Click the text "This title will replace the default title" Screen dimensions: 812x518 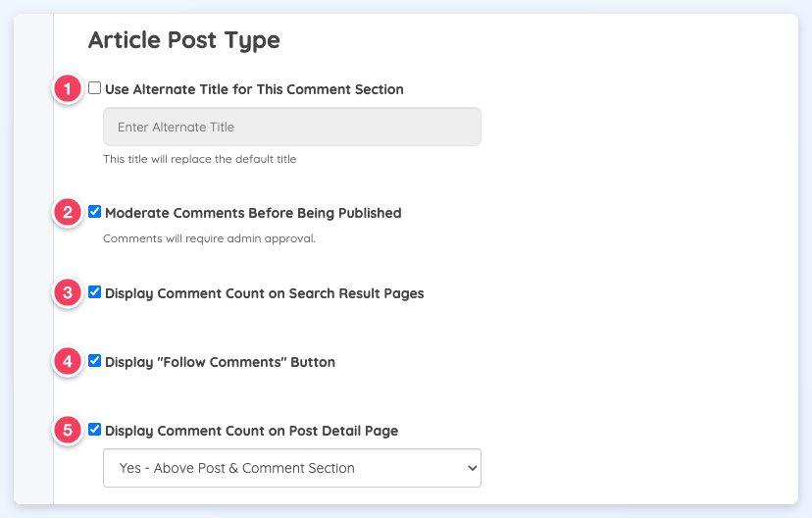pos(199,159)
